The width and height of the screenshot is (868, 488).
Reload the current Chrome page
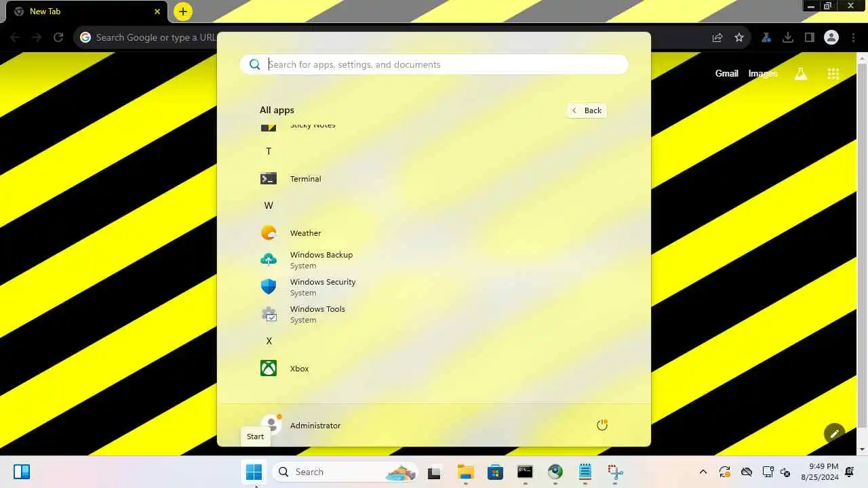[x=58, y=37]
